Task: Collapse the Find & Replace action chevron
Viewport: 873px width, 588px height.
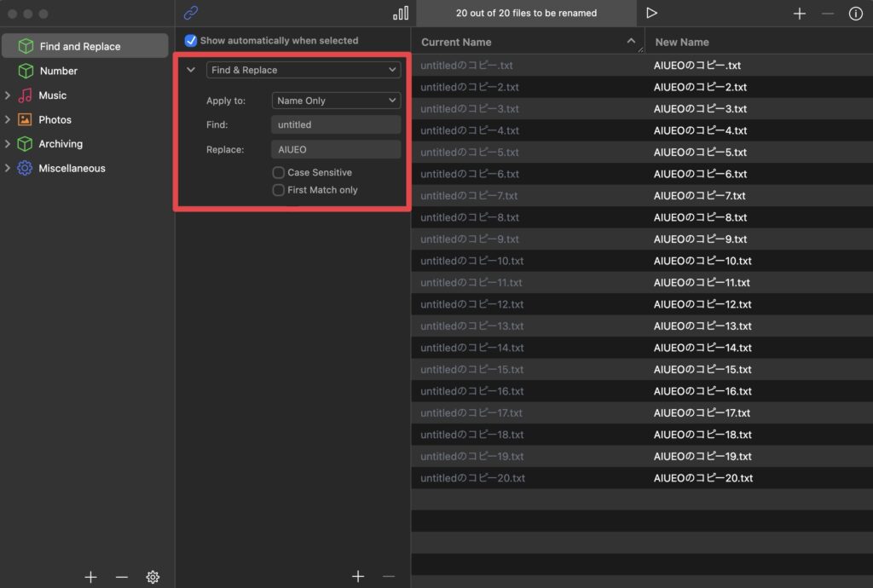Action: click(x=191, y=70)
